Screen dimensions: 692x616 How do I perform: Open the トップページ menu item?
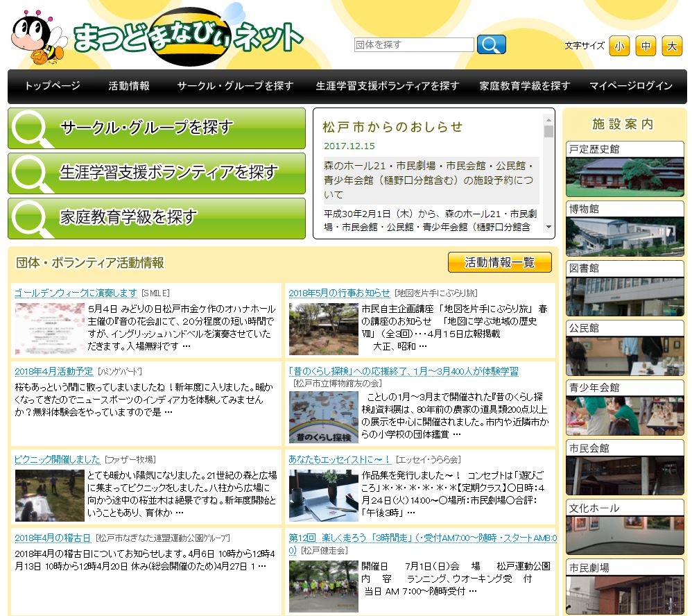(53, 86)
